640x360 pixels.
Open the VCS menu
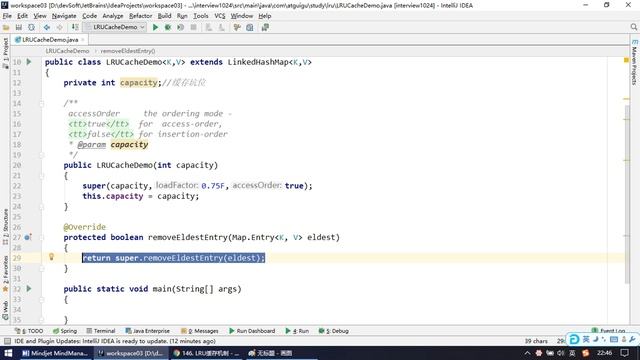[220, 16]
